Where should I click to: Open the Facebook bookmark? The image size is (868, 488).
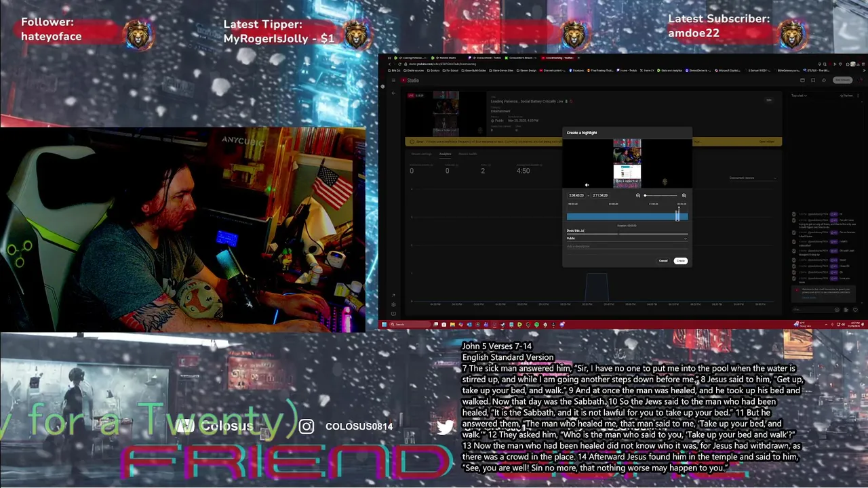[x=576, y=70]
